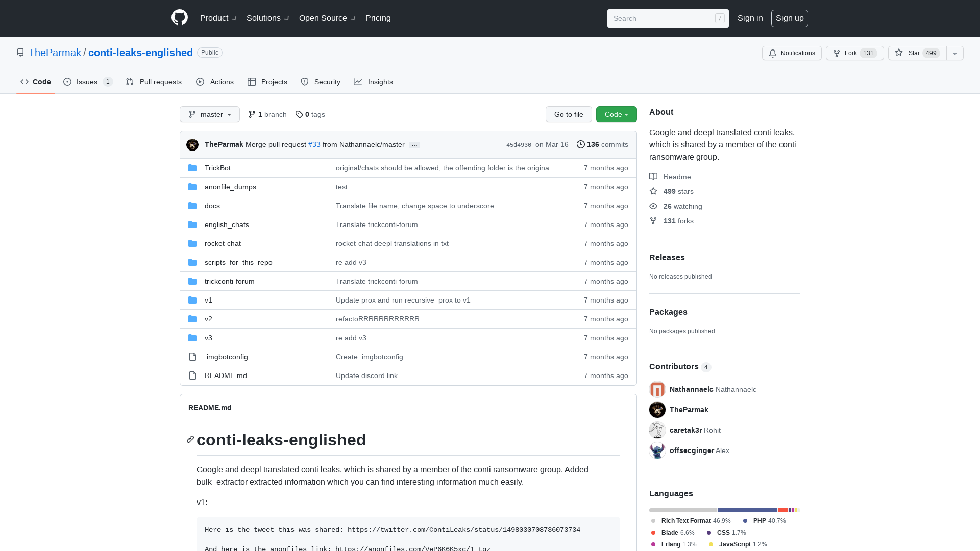Click the Rich Text Format language bar segment
This screenshot has height=551, width=980.
coord(683,510)
